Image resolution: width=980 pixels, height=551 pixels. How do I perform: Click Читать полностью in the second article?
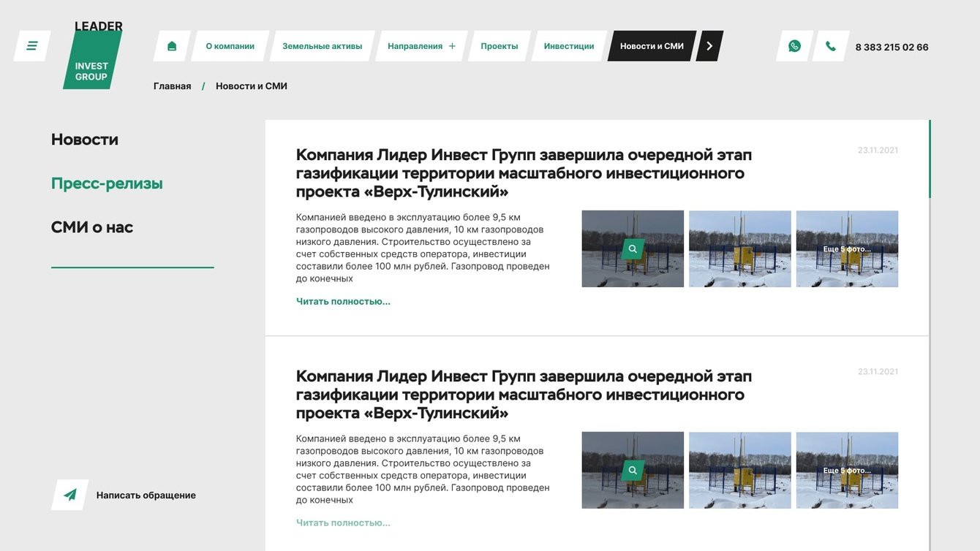point(343,522)
